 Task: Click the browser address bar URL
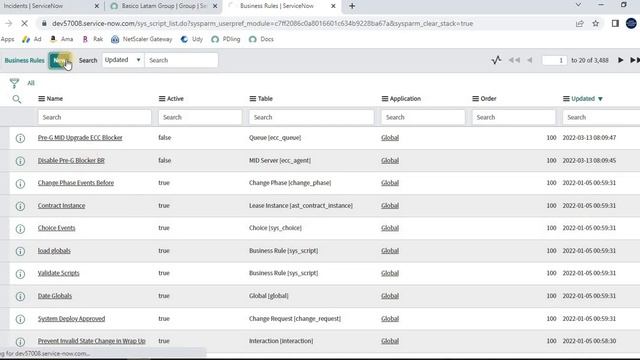pos(262,24)
